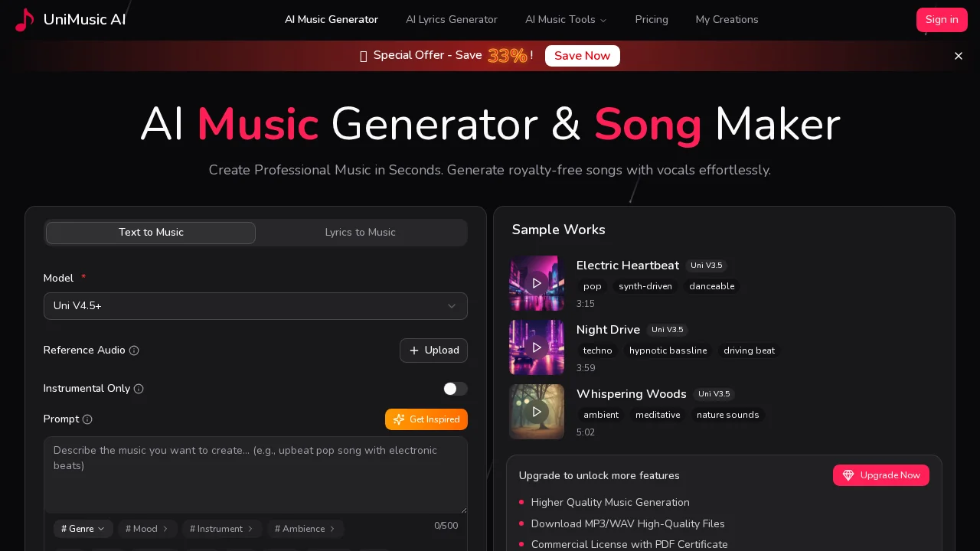This screenshot has width=980, height=551.
Task: Dismiss the Special Offer banner
Action: point(958,56)
